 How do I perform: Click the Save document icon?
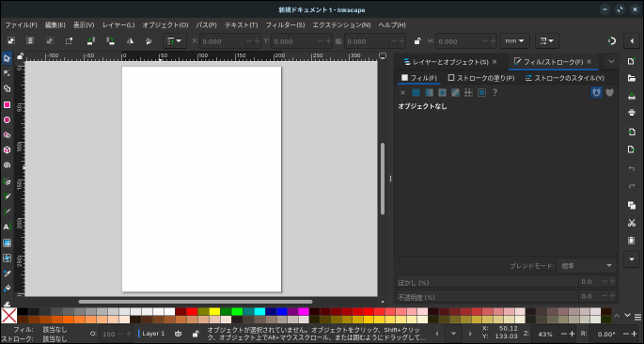632,96
